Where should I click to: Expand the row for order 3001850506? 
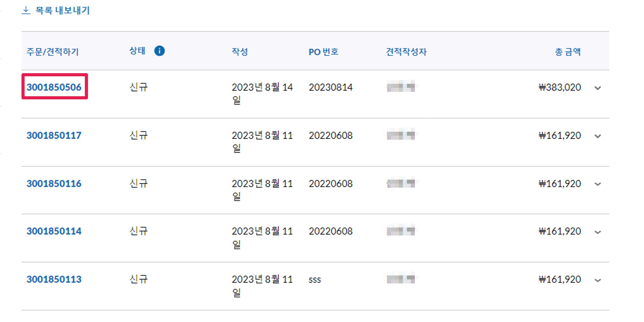click(597, 88)
